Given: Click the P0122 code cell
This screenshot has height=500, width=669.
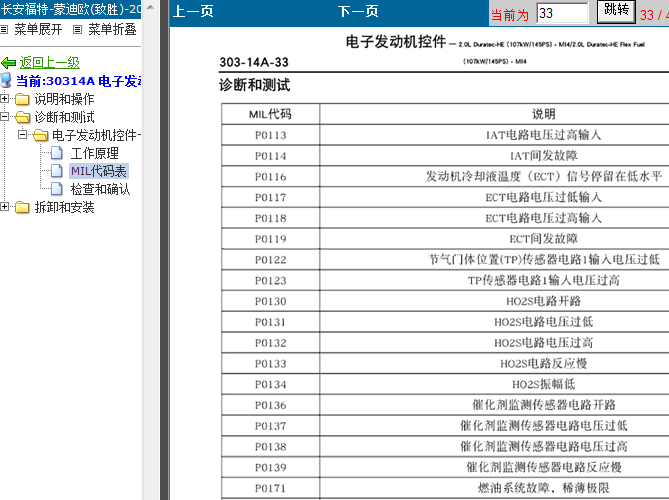Looking at the screenshot, I should (270, 259).
